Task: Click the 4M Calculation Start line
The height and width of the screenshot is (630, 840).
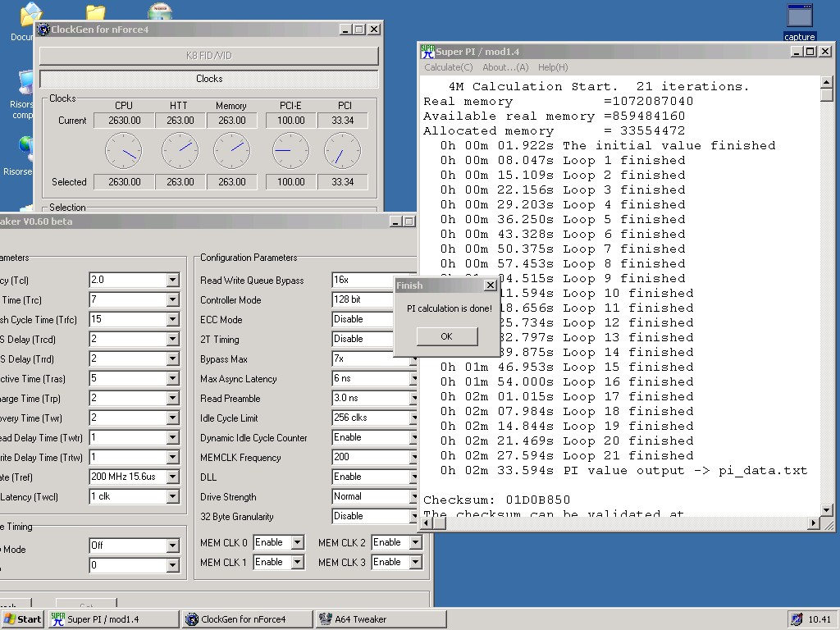Action: (598, 87)
